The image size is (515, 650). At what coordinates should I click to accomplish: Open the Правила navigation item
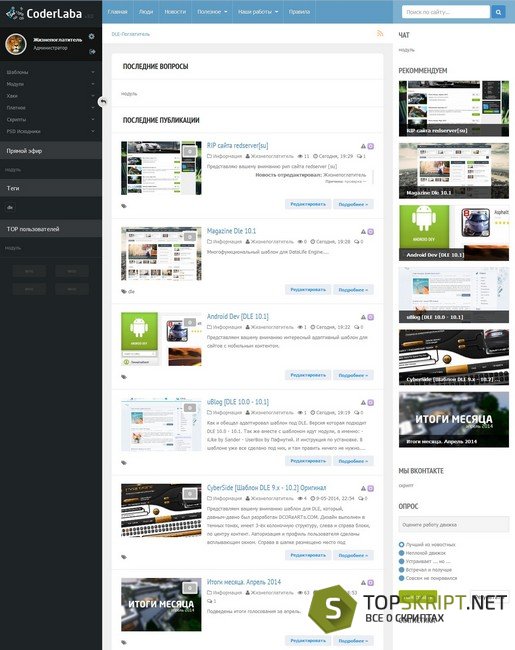(299, 12)
